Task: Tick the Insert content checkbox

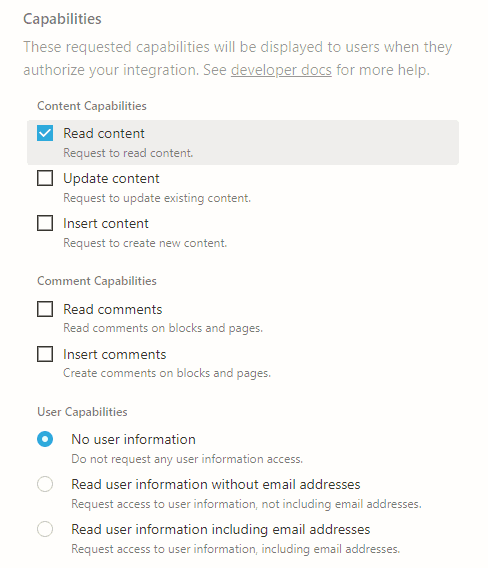Action: tap(45, 223)
